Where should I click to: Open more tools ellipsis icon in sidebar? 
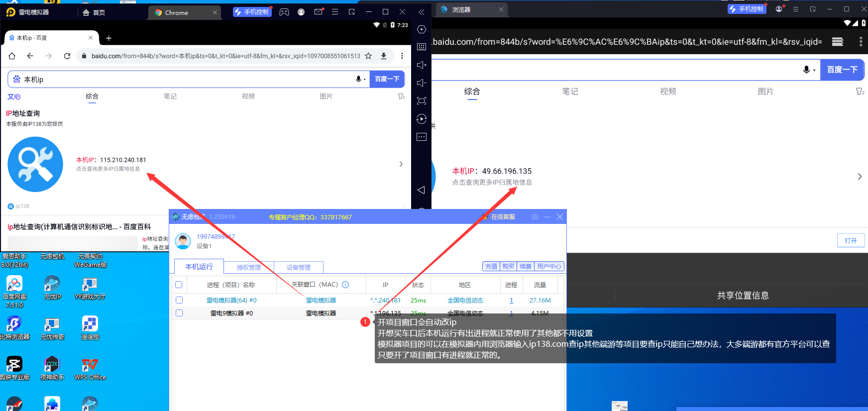tap(422, 137)
